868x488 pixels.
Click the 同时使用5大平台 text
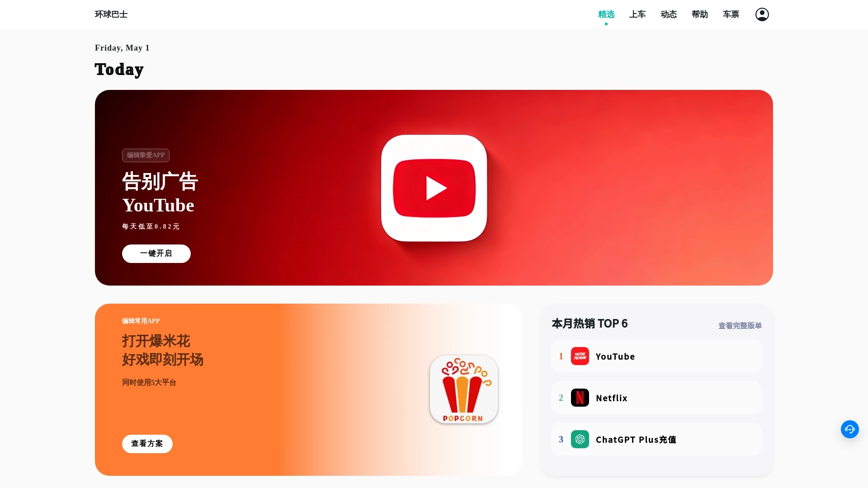point(149,382)
